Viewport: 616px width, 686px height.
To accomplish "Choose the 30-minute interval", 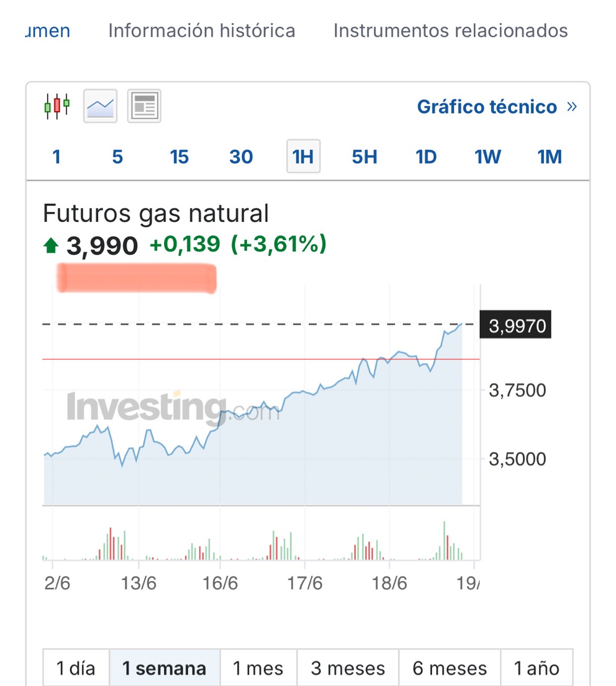I will click(241, 157).
